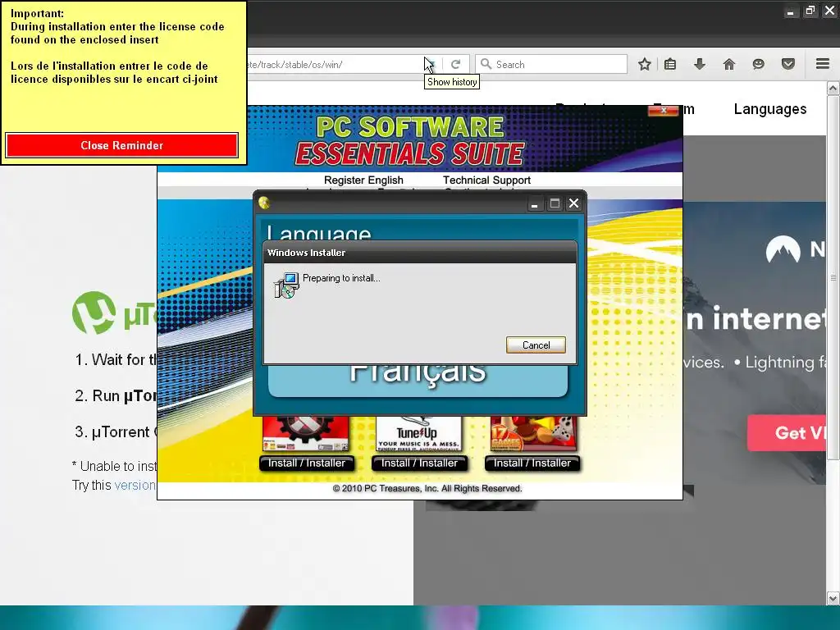Install the red gear product on the left
The image size is (840, 630).
307,463
